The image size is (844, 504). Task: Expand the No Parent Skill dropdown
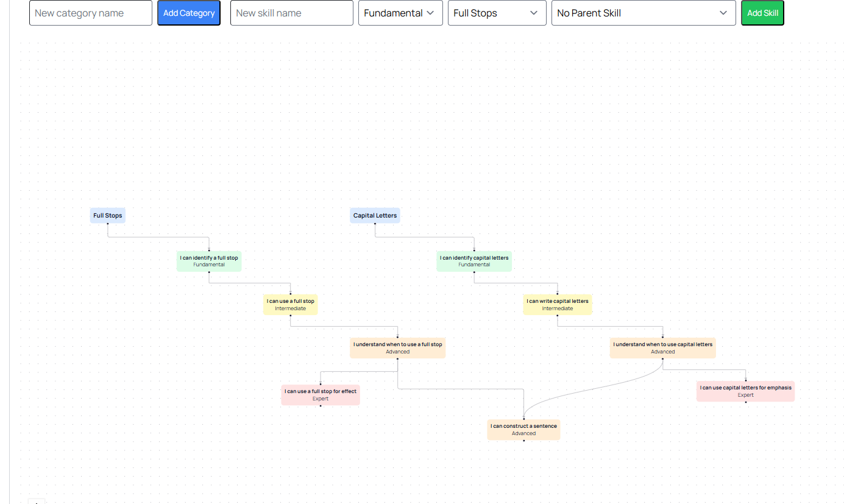point(644,13)
